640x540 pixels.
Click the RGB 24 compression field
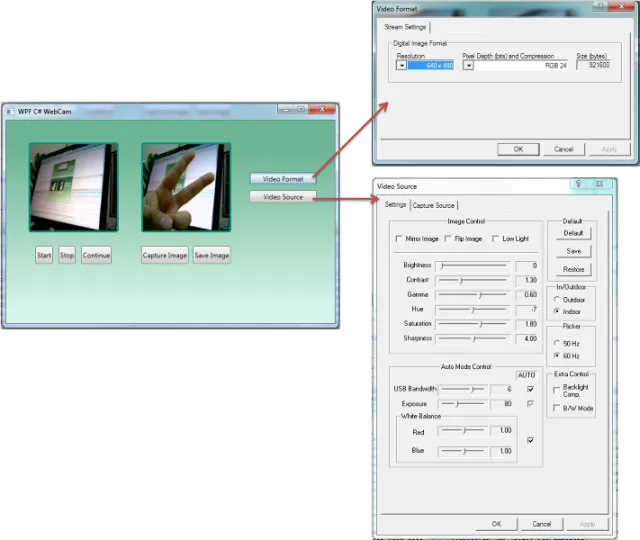point(521,65)
